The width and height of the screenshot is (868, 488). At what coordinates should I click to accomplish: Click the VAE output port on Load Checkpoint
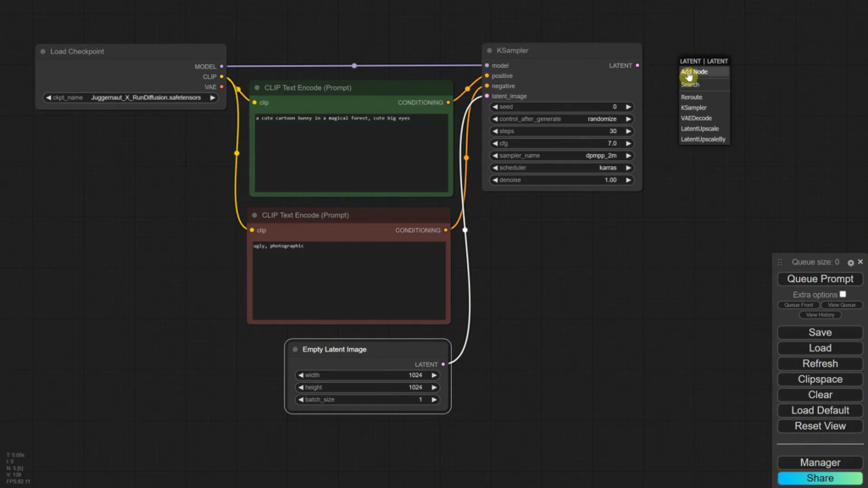221,87
